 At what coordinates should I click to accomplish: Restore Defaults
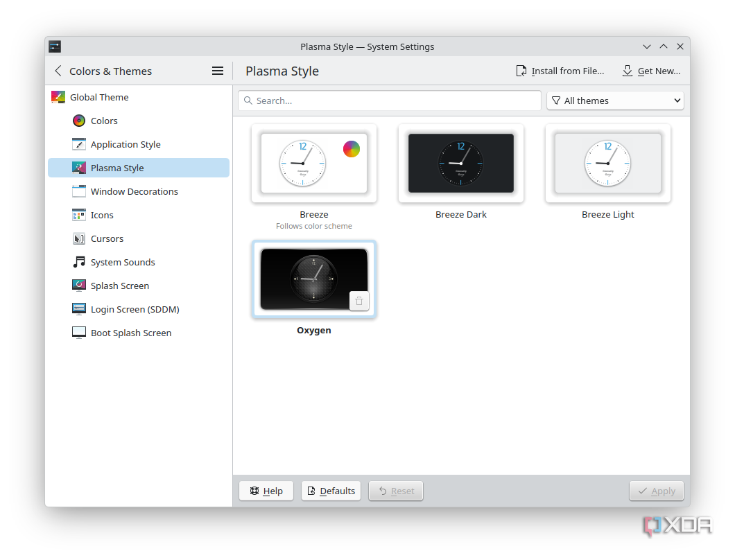coord(331,491)
